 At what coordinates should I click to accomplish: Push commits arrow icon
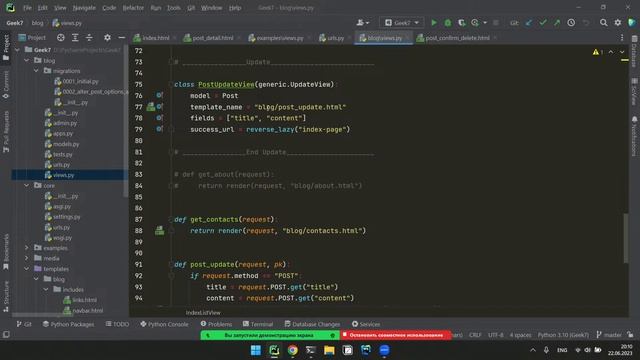(557, 23)
